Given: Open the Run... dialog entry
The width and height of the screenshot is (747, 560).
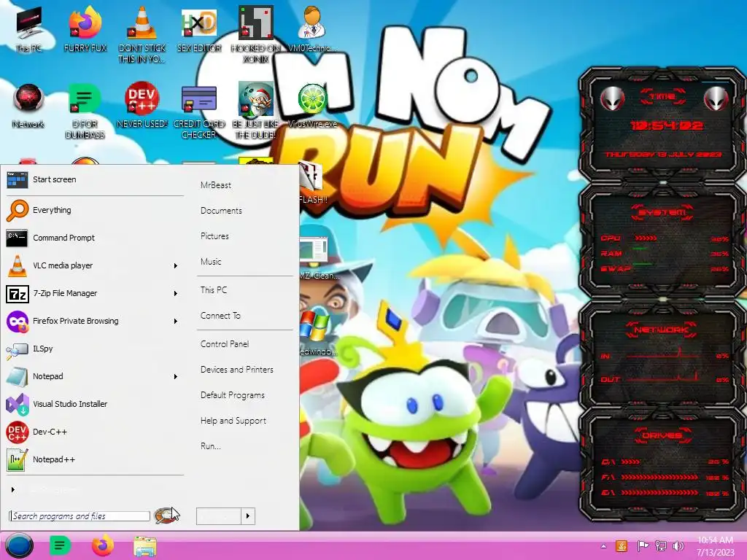Looking at the screenshot, I should pos(211,446).
